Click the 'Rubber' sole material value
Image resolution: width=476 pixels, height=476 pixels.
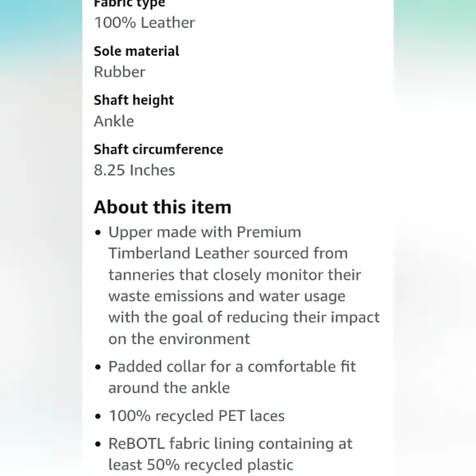[120, 72]
